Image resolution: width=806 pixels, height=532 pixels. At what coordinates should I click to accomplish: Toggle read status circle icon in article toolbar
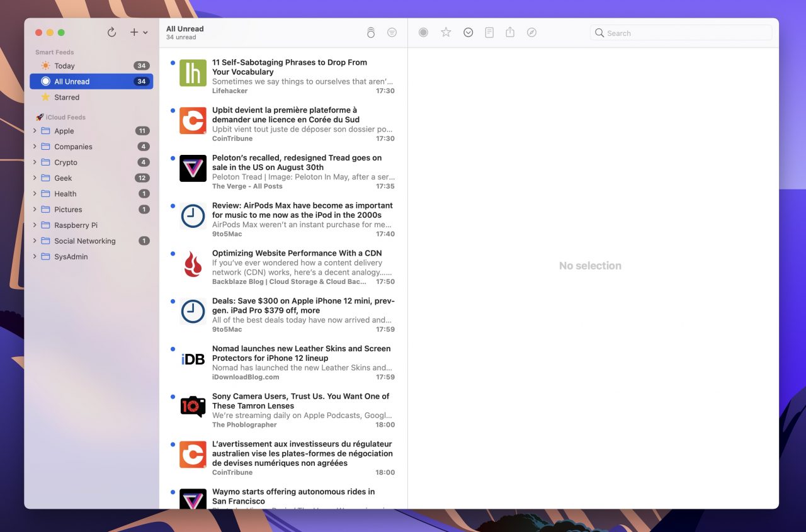pyautogui.click(x=423, y=32)
